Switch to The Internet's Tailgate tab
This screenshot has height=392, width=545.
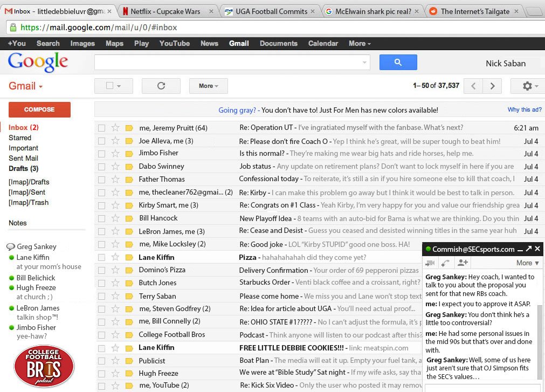coord(475,11)
